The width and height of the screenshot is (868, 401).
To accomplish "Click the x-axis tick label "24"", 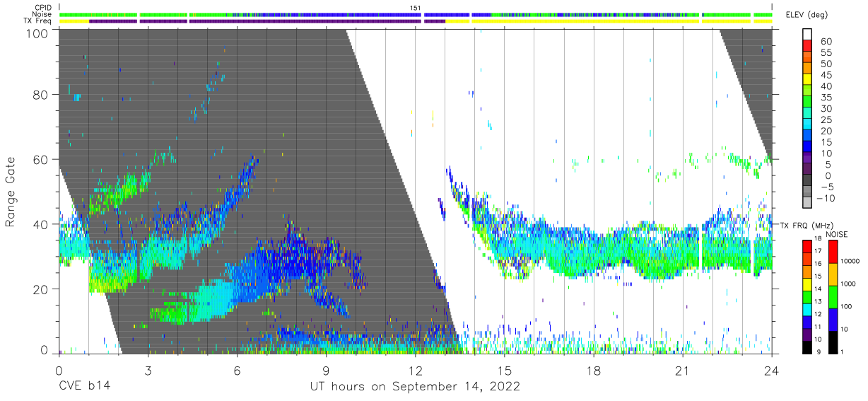I will [x=772, y=370].
